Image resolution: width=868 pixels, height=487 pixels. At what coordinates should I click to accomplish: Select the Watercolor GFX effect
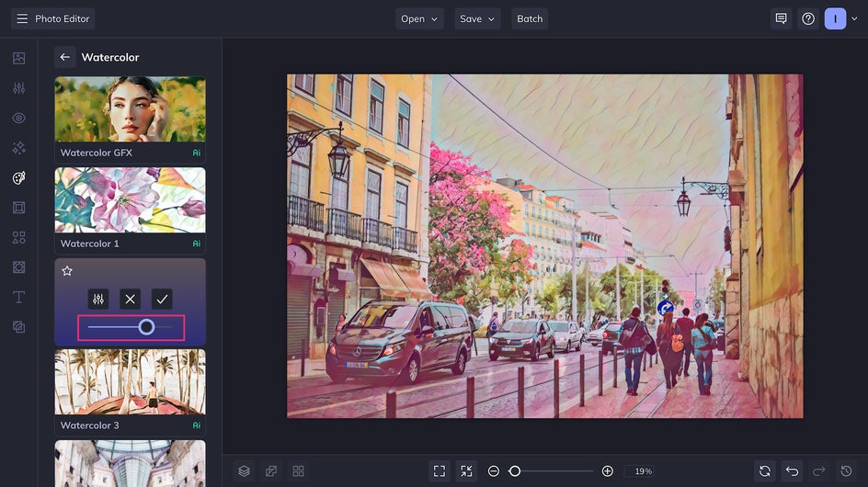point(130,119)
